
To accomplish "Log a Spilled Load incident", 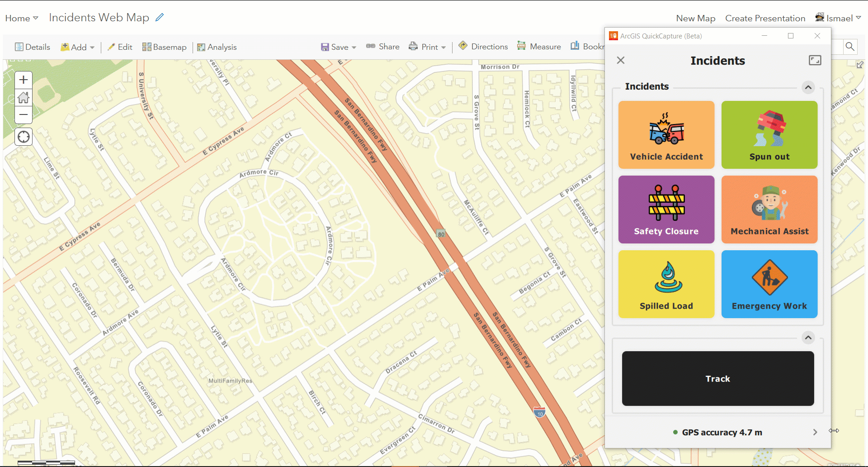I will point(666,284).
